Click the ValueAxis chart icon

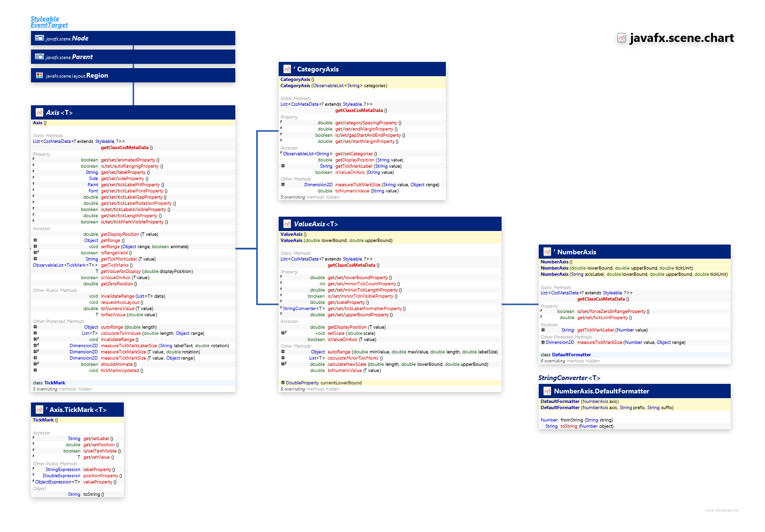coord(287,224)
